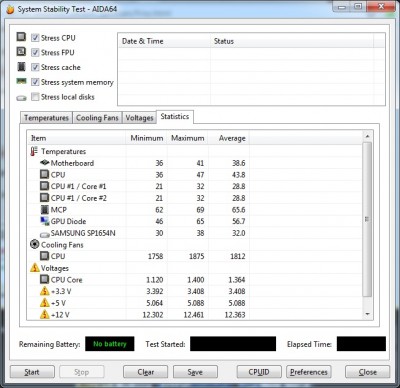Click the FPU icon beside Stress FPU
Image resolution: width=400 pixels, height=388 pixels.
(x=21, y=51)
